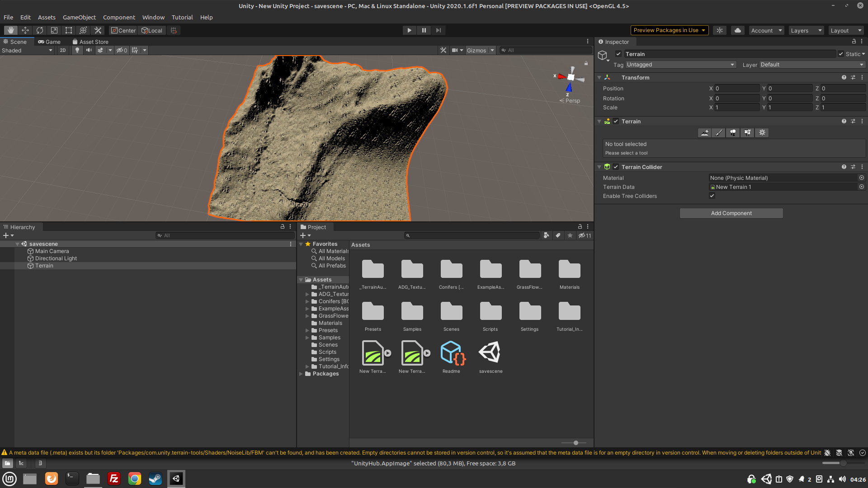868x488 pixels.
Task: Select the Paint Terrain brush tool
Action: tap(719, 132)
